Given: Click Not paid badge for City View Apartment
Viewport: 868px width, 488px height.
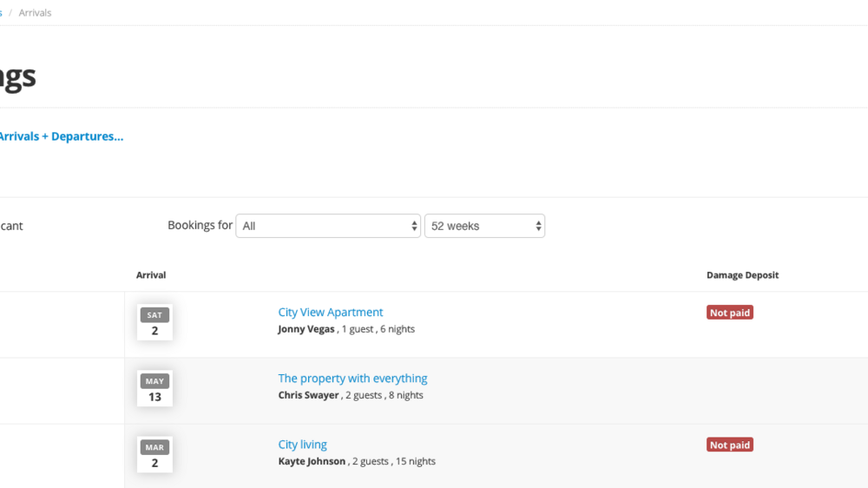Looking at the screenshot, I should point(730,313).
